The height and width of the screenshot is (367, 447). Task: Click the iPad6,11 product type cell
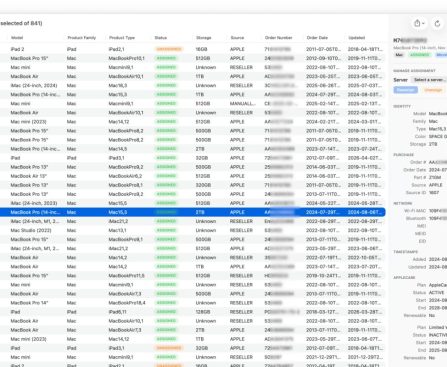118,312
